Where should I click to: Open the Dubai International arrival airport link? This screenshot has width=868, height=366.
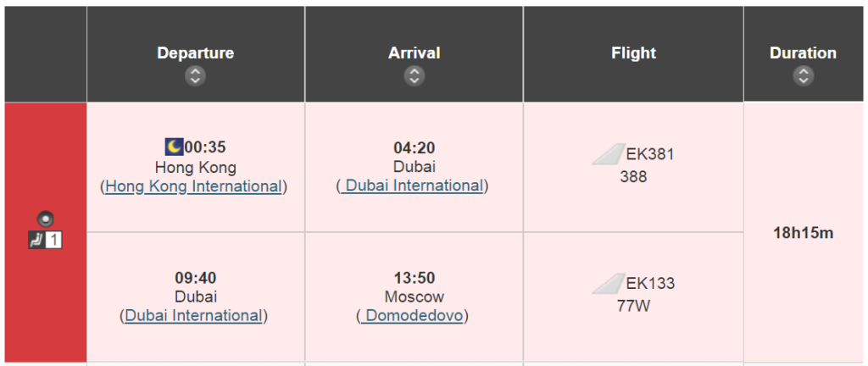(413, 186)
